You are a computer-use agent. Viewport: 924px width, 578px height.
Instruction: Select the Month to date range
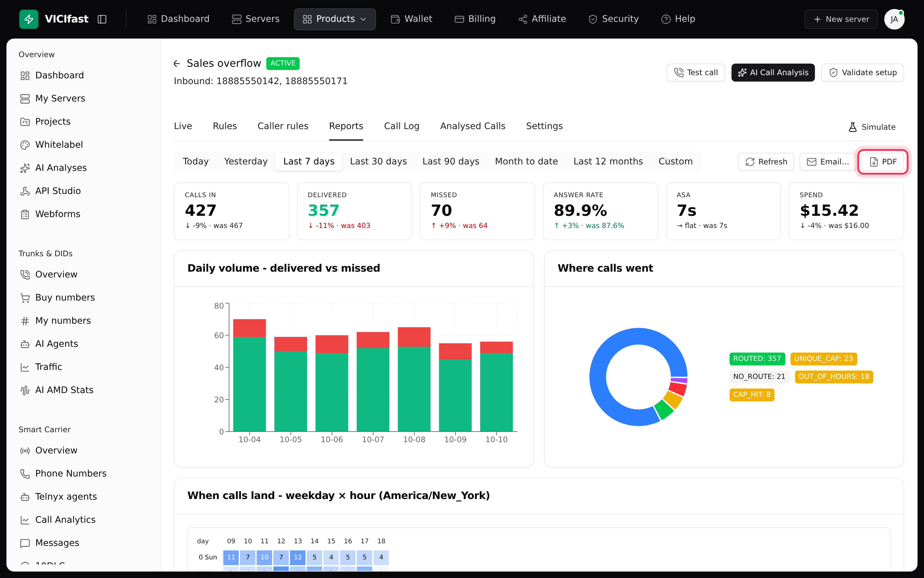tap(526, 161)
